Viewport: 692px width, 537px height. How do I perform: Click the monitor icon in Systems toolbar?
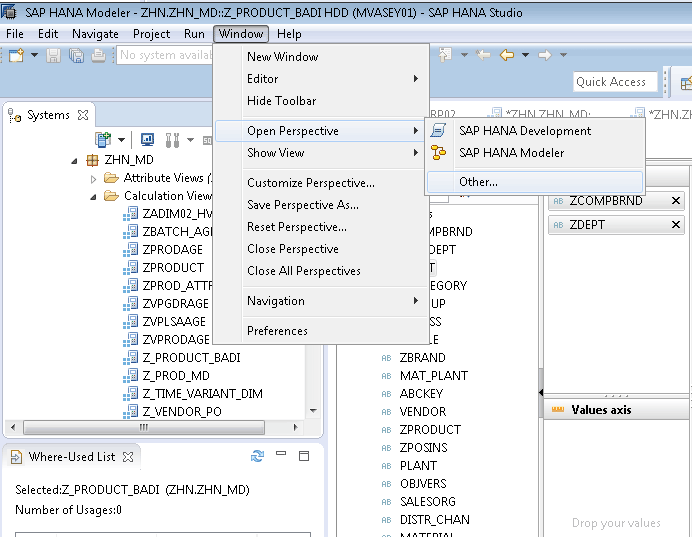click(x=147, y=139)
